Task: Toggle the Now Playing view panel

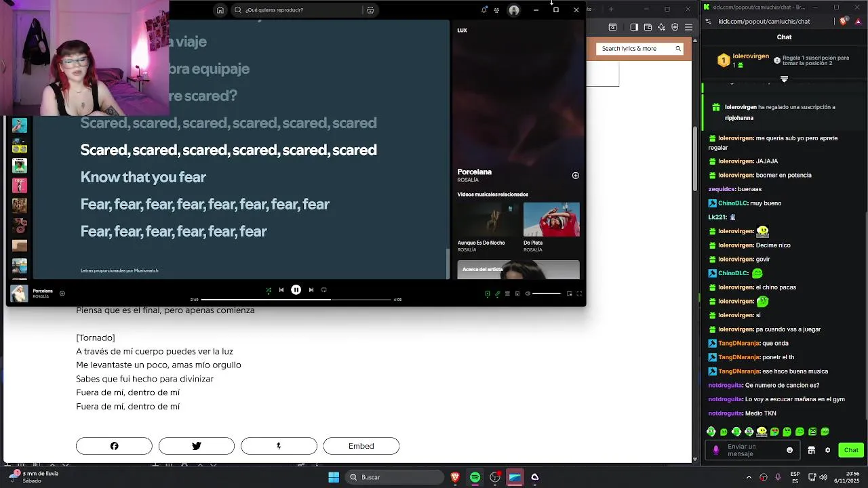Action: tap(488, 293)
